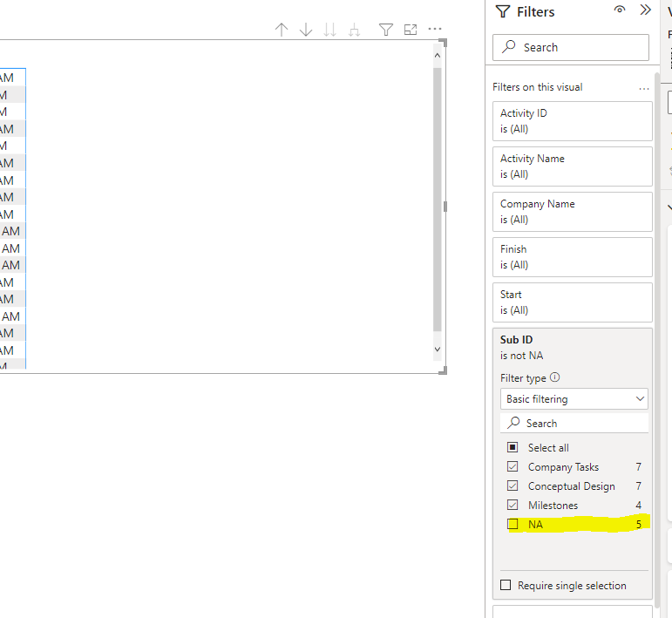Screen dimensions: 672x618
Task: Toggle Filters pane visibility eye icon
Action: (x=620, y=10)
